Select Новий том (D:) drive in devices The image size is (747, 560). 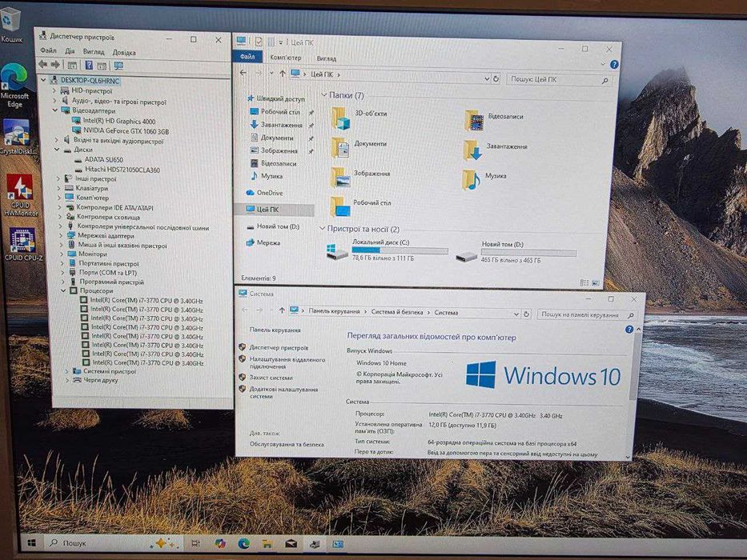pyautogui.click(x=516, y=252)
